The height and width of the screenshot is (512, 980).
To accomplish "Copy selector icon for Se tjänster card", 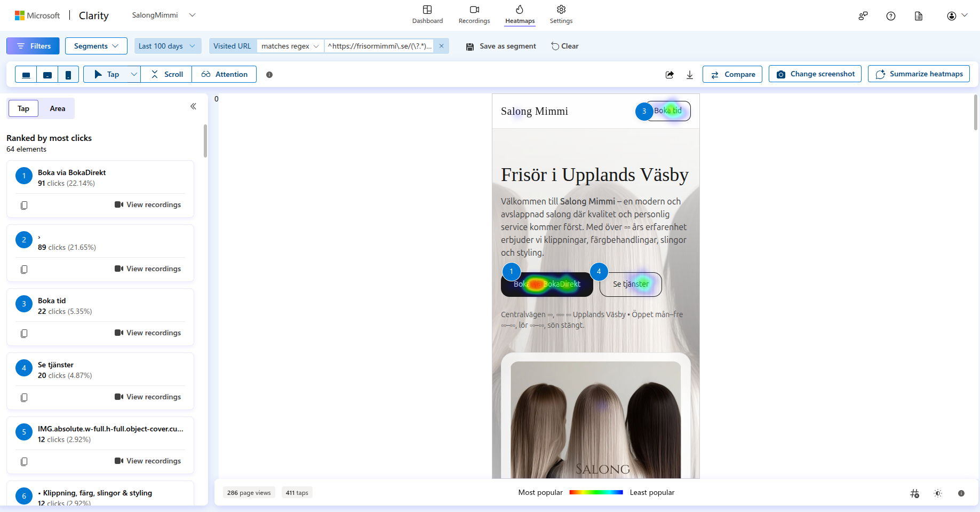I will [x=24, y=397].
